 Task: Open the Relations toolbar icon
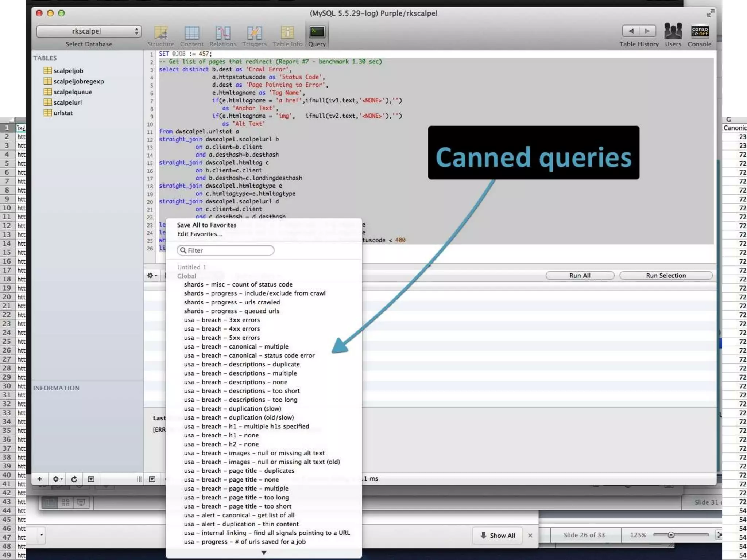222,33
